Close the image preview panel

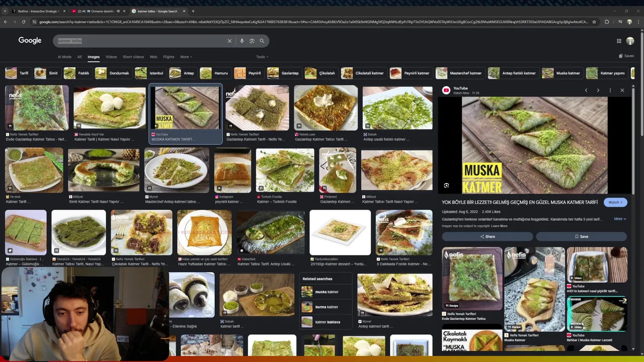[622, 90]
